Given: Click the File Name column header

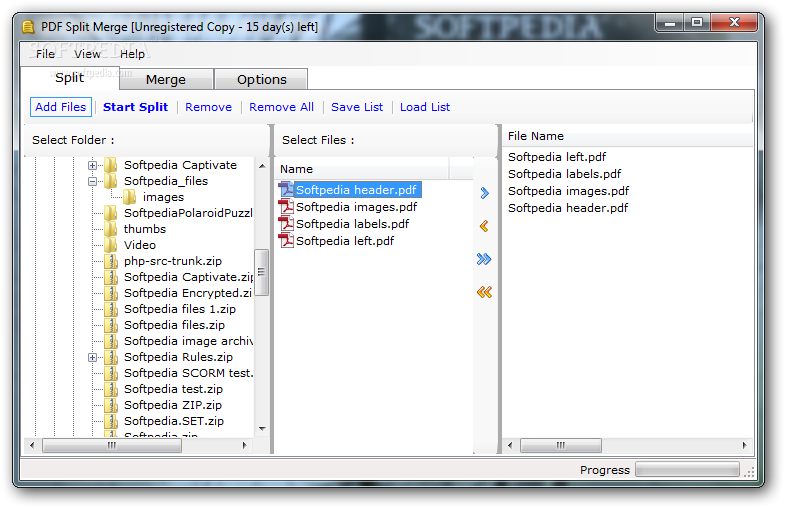Looking at the screenshot, I should point(627,136).
